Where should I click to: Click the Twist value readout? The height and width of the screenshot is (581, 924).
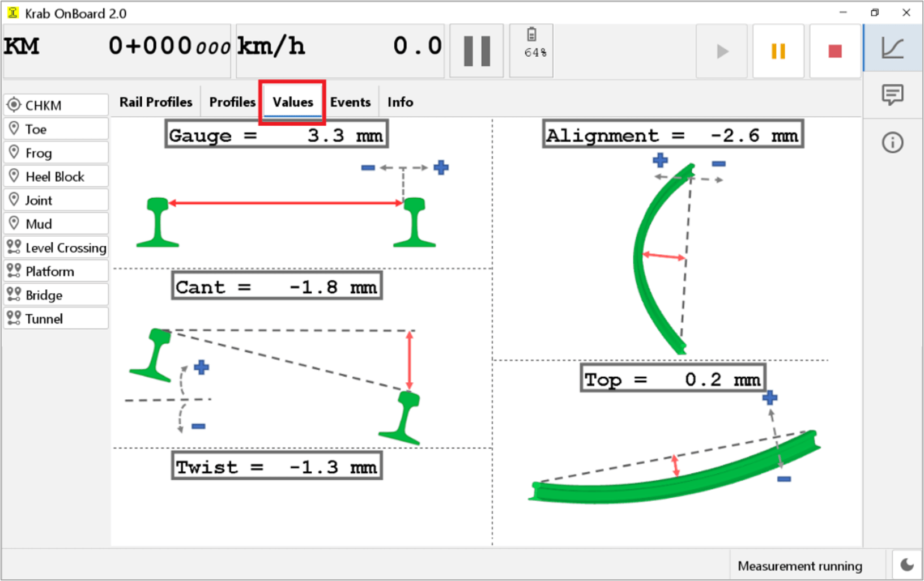pos(277,467)
